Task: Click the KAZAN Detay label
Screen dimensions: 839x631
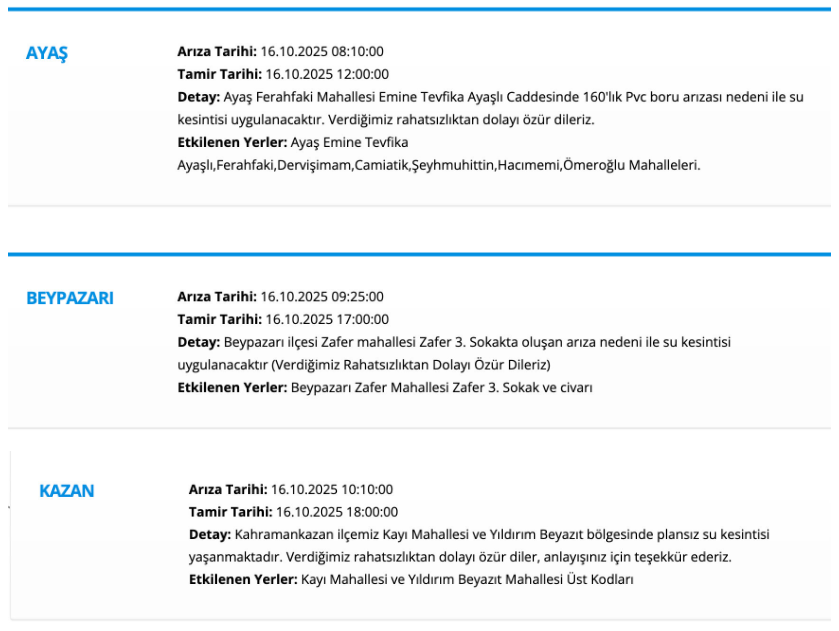Action: (x=209, y=535)
